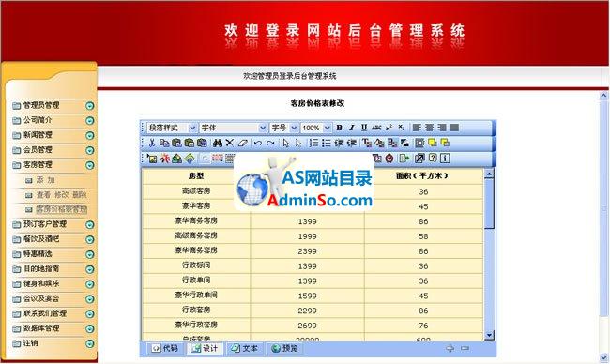Show editor info with the 'i' icon

point(445,158)
